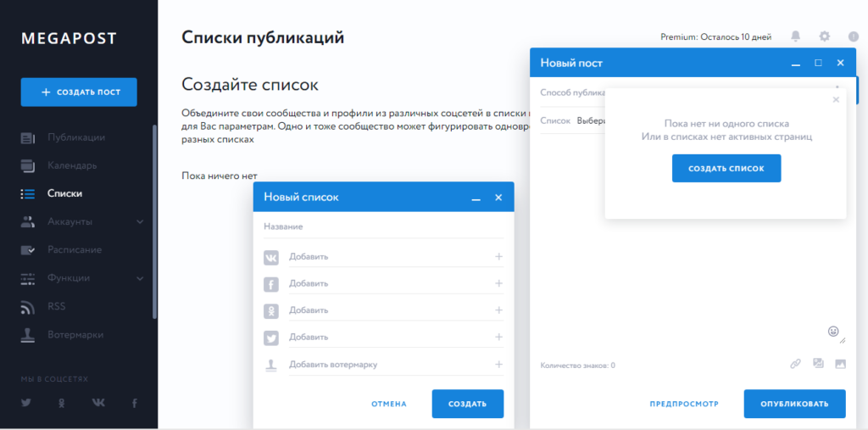868x430 pixels.
Task: Open the RSS sidebar section
Action: [x=56, y=306]
